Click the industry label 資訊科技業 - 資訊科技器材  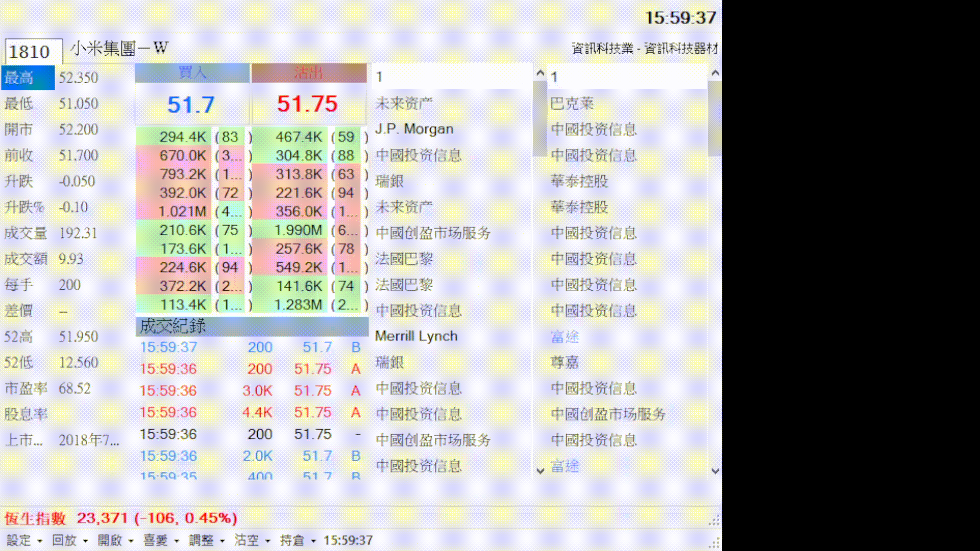point(645,48)
